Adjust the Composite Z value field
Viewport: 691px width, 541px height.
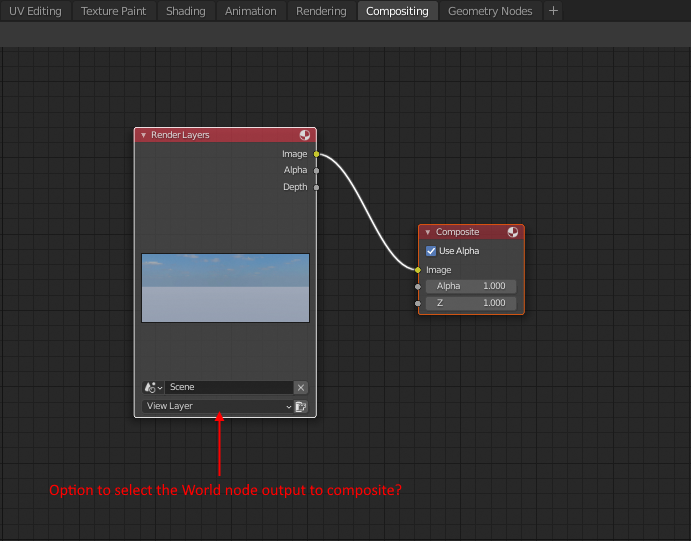[x=471, y=303]
